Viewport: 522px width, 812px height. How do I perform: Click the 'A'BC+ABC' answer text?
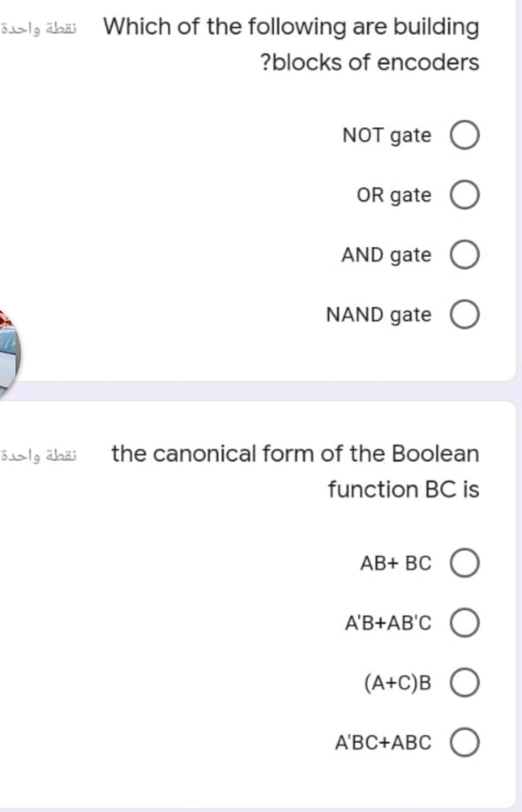(x=384, y=742)
